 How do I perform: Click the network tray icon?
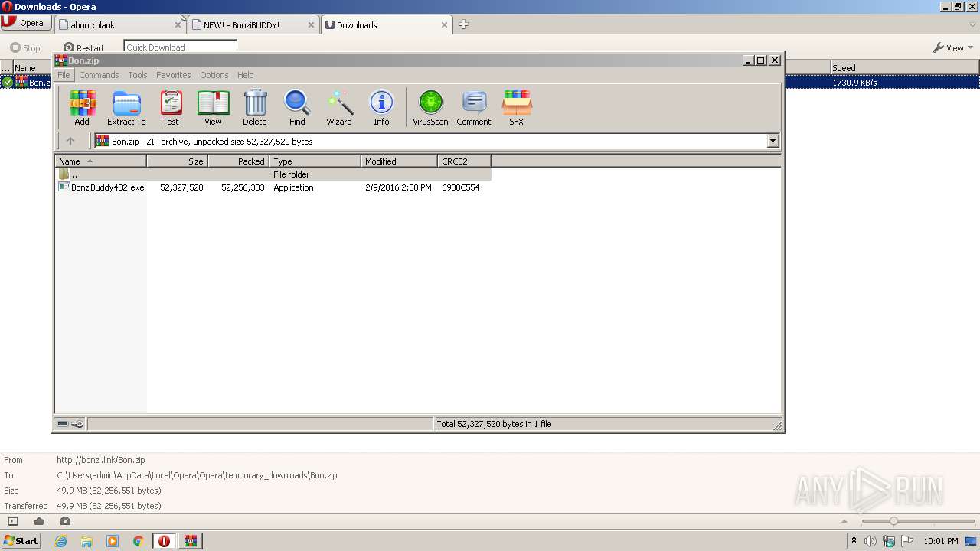click(x=889, y=541)
